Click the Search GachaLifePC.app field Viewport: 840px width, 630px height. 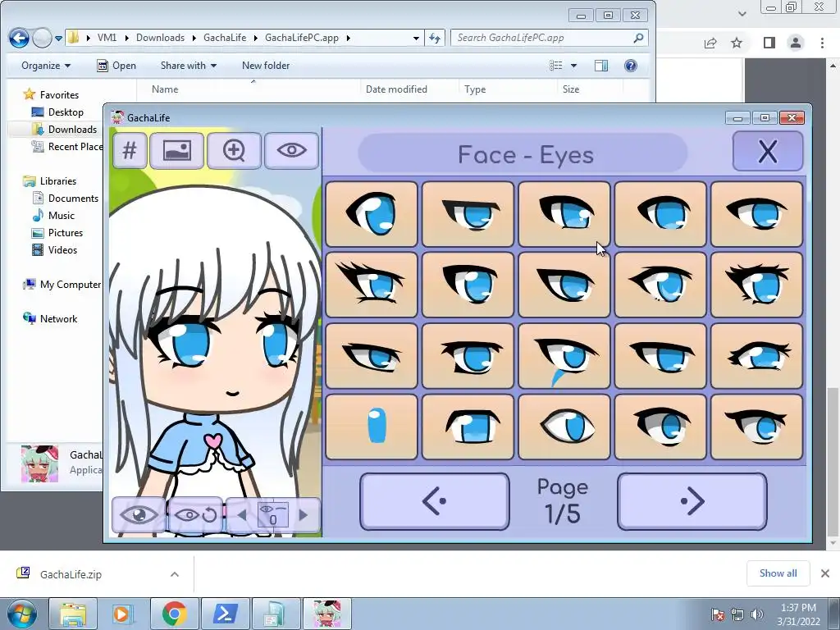coord(549,38)
